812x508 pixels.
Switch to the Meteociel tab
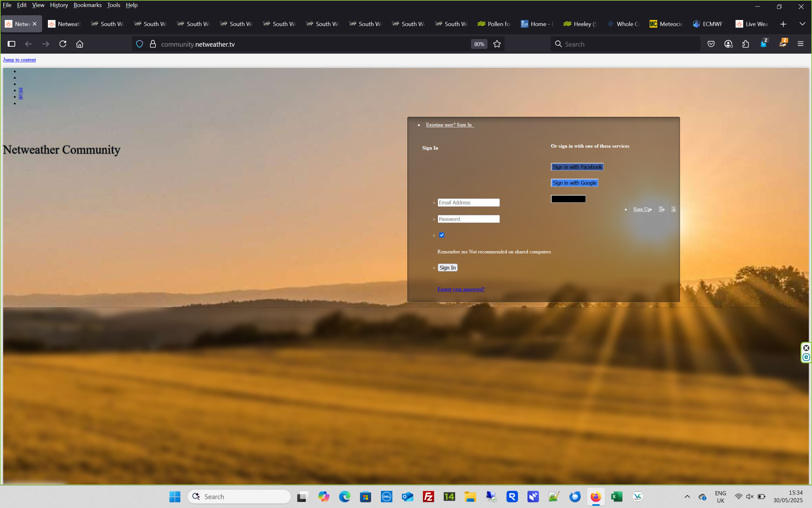click(666, 24)
